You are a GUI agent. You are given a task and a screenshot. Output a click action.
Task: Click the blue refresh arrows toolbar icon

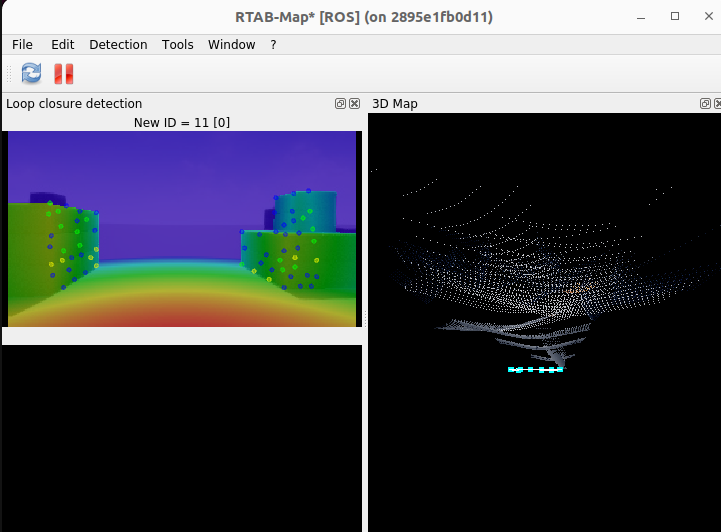click(x=32, y=73)
